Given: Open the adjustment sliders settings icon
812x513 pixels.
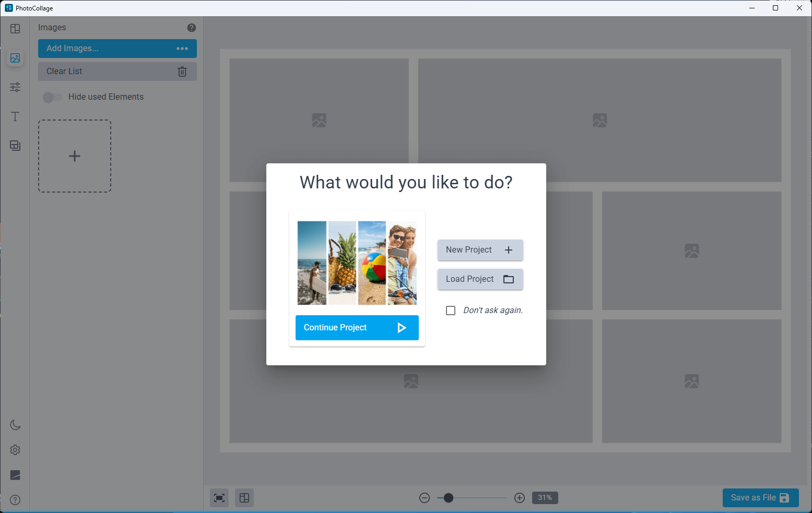Looking at the screenshot, I should pyautogui.click(x=15, y=87).
